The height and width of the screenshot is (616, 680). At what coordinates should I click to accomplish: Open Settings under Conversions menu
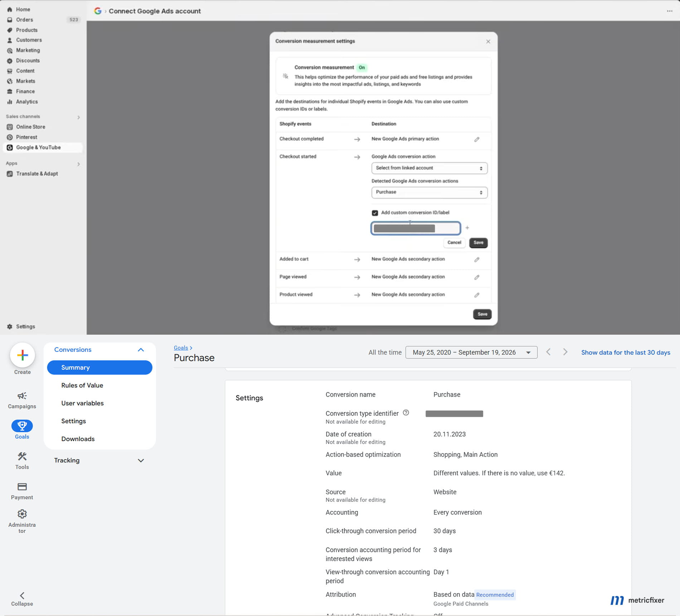coord(73,421)
